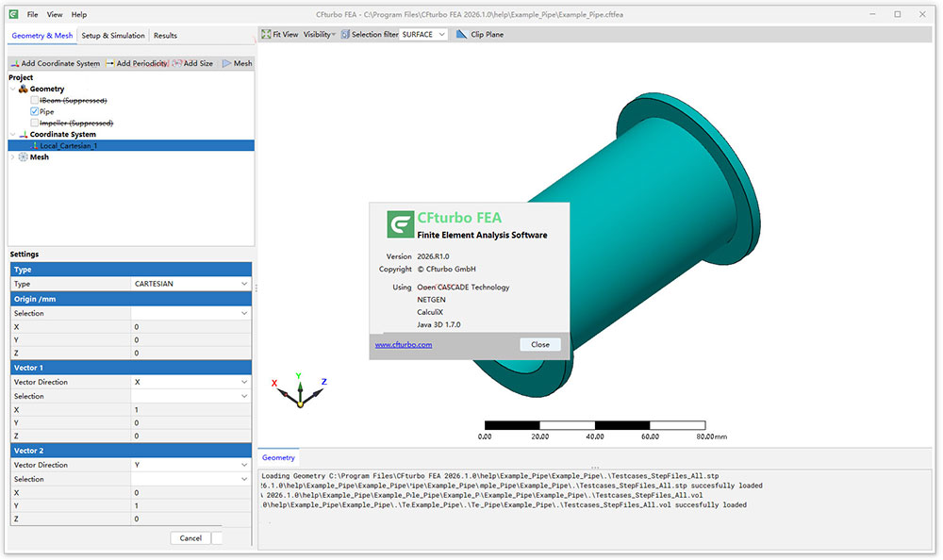
Task: Uncheck the Pipe geometry checkbox
Action: point(35,111)
